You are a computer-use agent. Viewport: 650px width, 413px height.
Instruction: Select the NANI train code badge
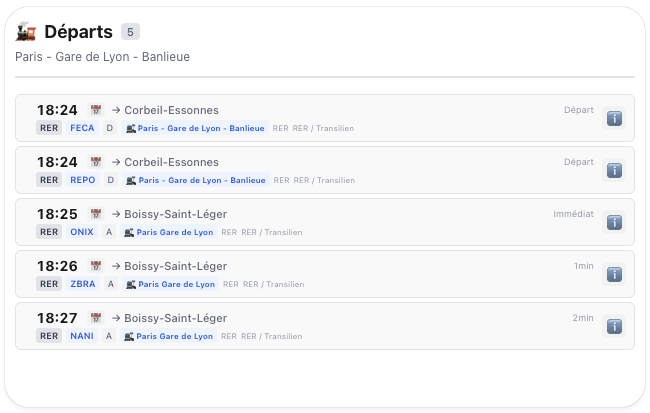[82, 336]
